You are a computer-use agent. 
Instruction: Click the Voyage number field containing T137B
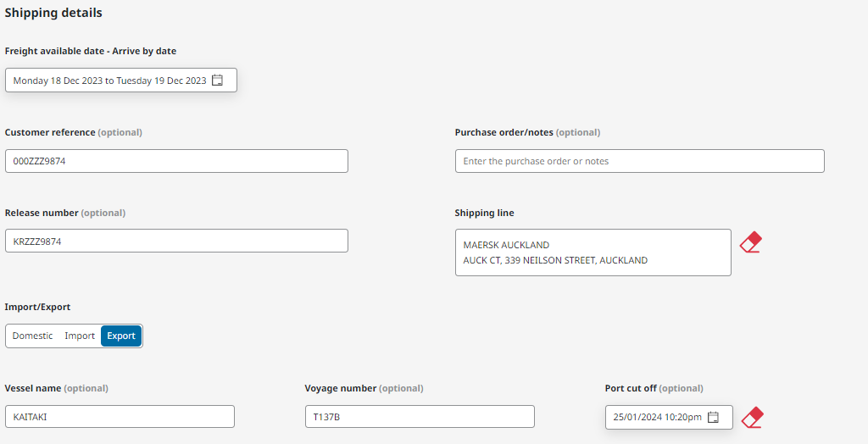pos(420,417)
